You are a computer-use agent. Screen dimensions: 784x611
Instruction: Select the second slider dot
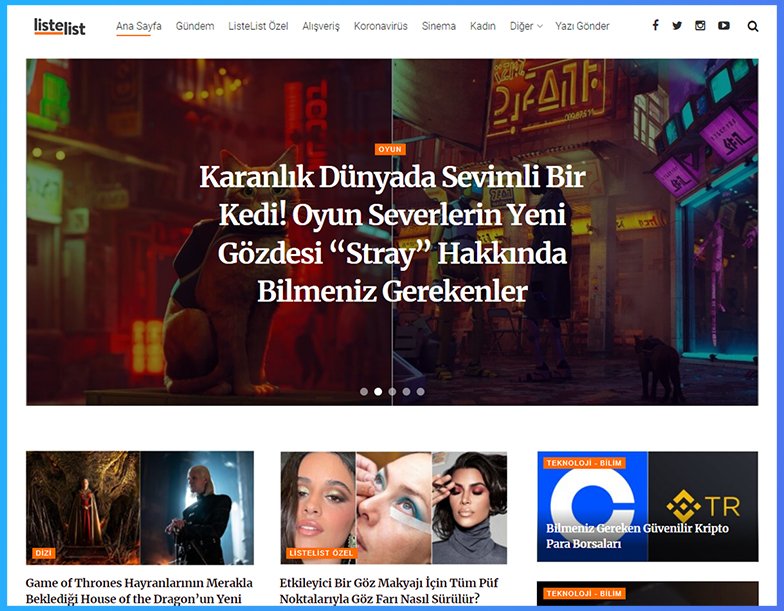click(x=378, y=392)
